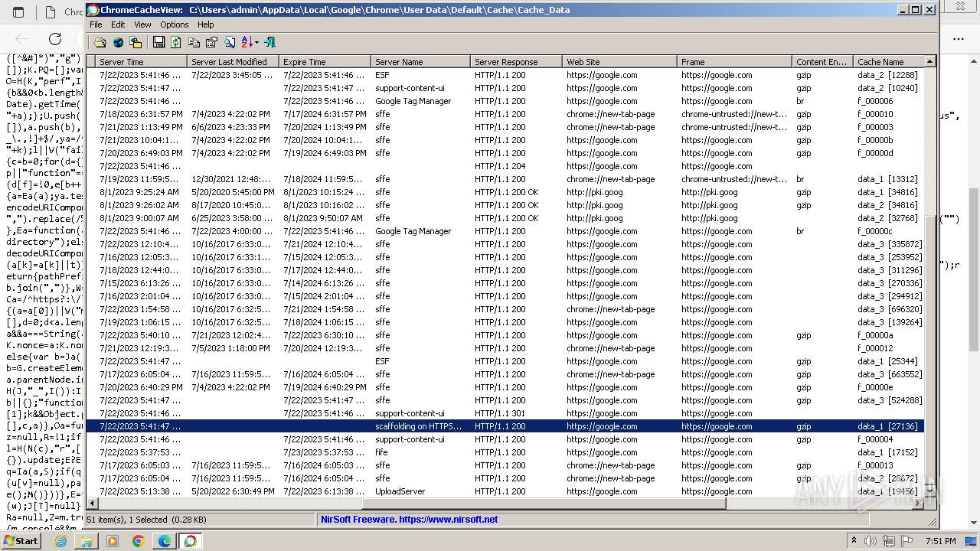Click the reload button in the background browser
This screenshot has height=551, width=980.
click(x=55, y=39)
